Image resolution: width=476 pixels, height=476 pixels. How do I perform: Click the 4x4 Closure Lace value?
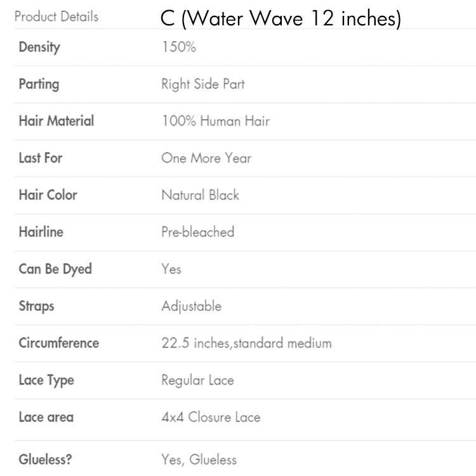coord(211,417)
